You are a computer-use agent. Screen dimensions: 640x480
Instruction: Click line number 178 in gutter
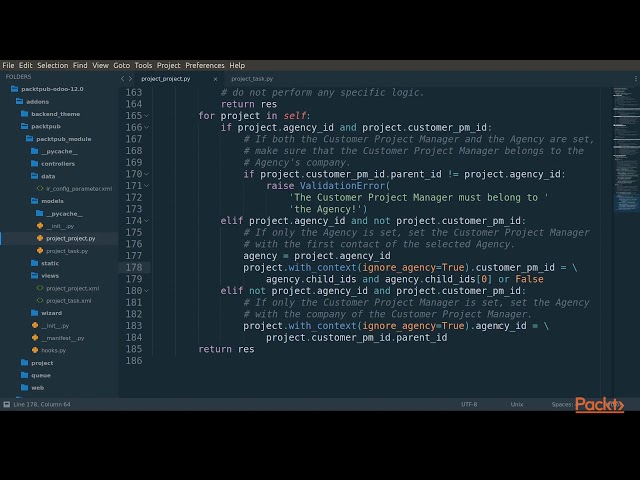tap(134, 267)
